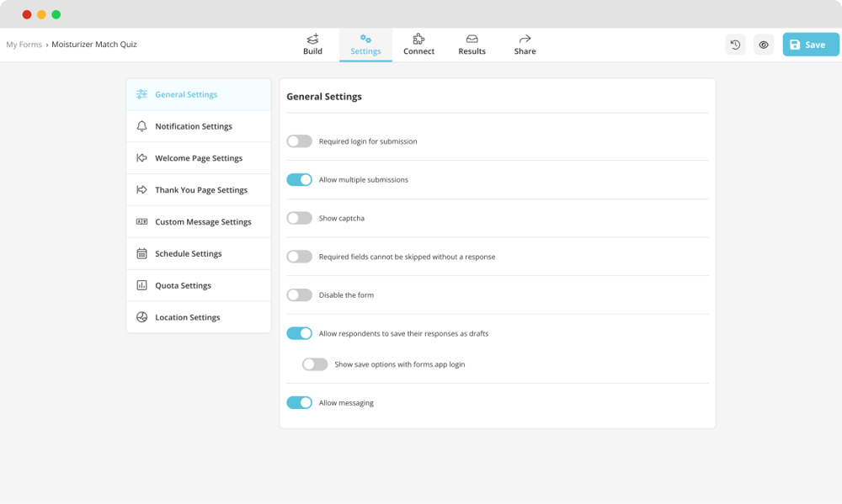Turn off the Allow messaging toggle
This screenshot has width=842, height=504.
click(x=299, y=402)
